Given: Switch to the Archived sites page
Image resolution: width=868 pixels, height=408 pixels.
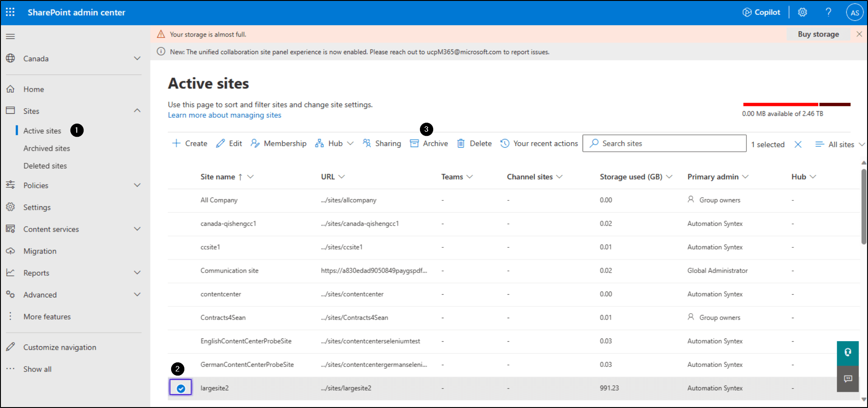Looking at the screenshot, I should coord(47,148).
